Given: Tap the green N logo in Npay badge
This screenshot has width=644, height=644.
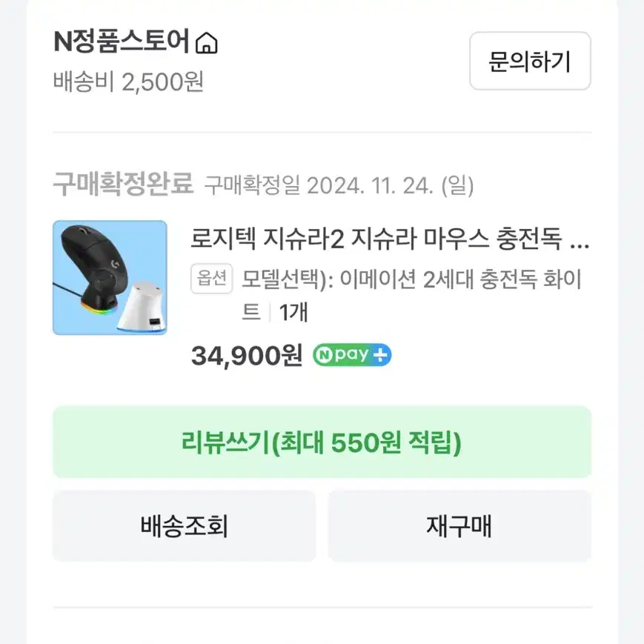Looking at the screenshot, I should click(x=324, y=355).
